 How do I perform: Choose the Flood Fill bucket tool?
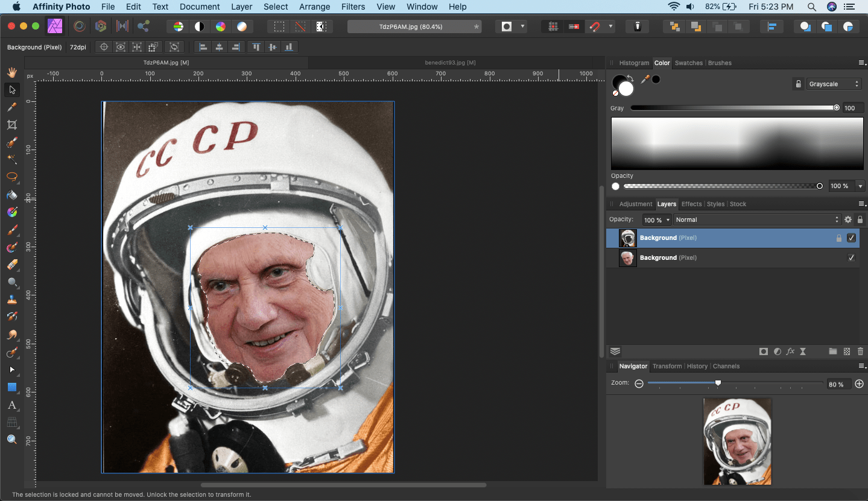(11, 195)
